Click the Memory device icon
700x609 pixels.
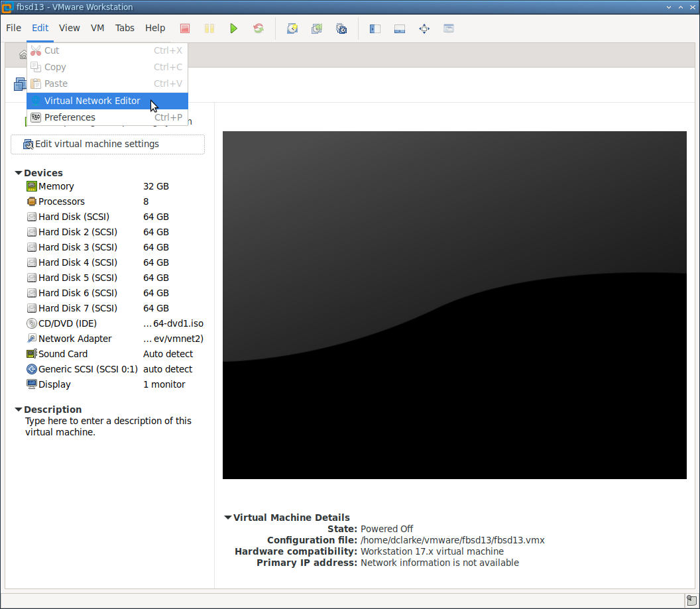(x=32, y=186)
